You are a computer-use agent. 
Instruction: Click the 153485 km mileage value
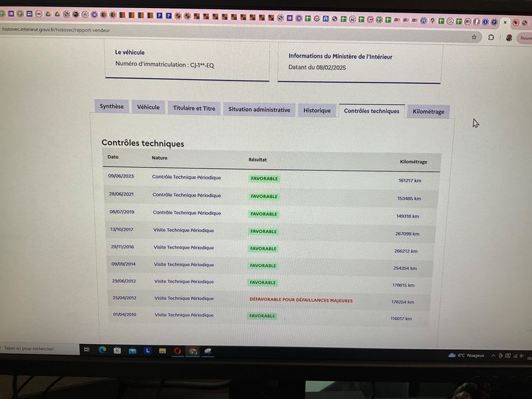click(x=409, y=198)
